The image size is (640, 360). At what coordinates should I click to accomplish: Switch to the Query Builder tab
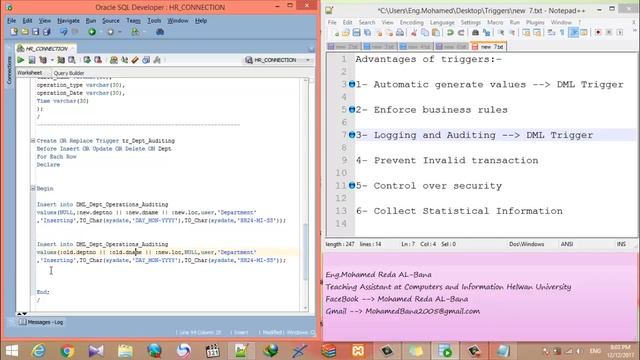tap(69, 73)
